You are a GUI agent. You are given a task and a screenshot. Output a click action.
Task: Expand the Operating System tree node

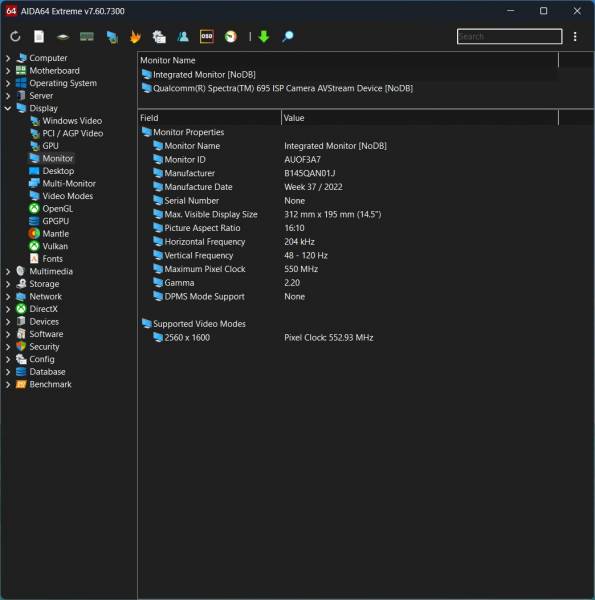tap(8, 83)
